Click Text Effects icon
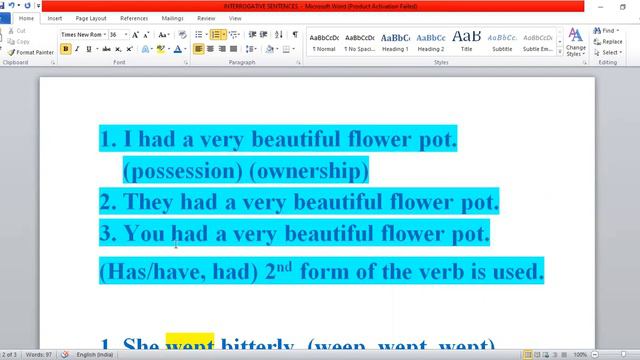The image size is (640, 360). coord(145,49)
